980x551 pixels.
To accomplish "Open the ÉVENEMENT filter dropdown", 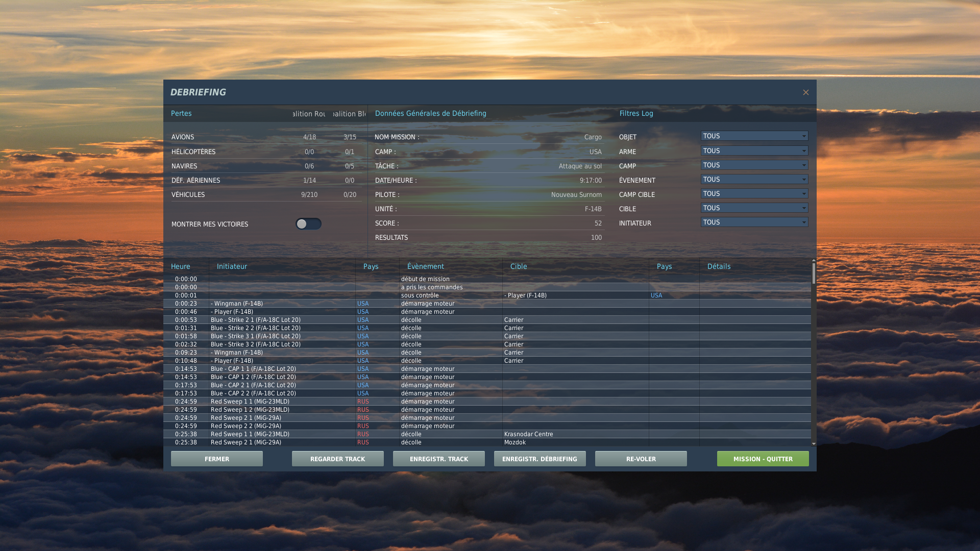I will [x=754, y=180].
